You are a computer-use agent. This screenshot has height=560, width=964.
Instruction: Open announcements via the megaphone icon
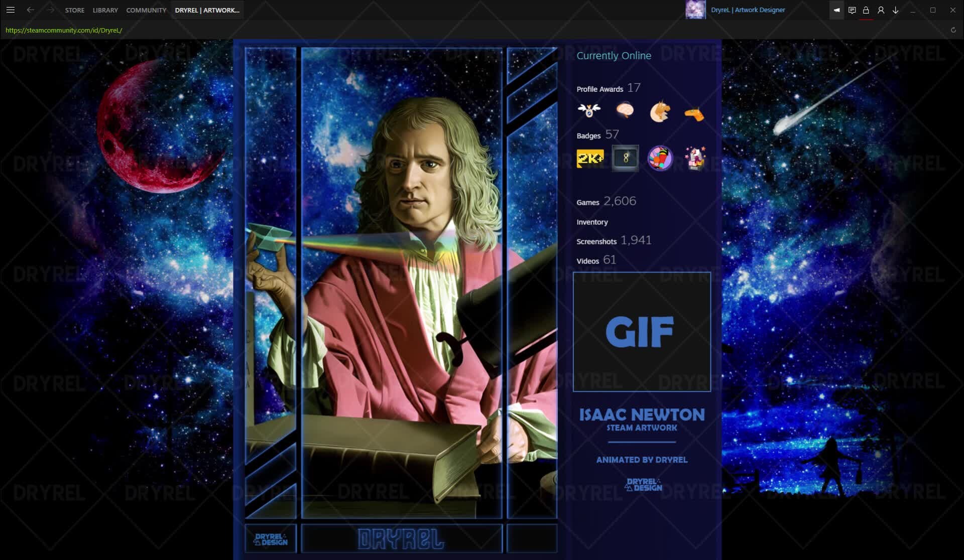click(836, 10)
